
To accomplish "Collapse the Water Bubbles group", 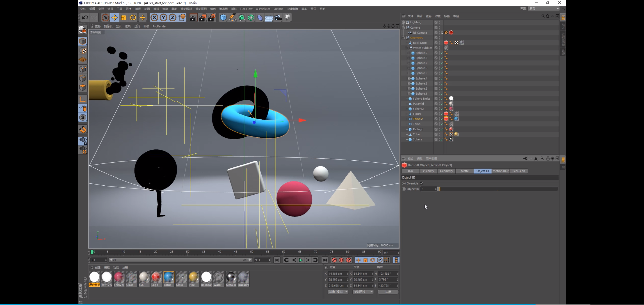I will (406, 48).
